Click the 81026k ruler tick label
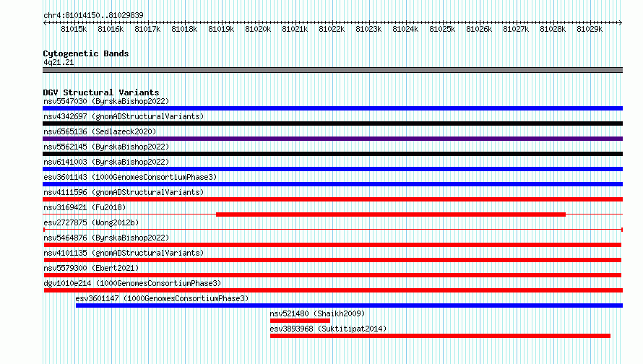 [x=480, y=29]
